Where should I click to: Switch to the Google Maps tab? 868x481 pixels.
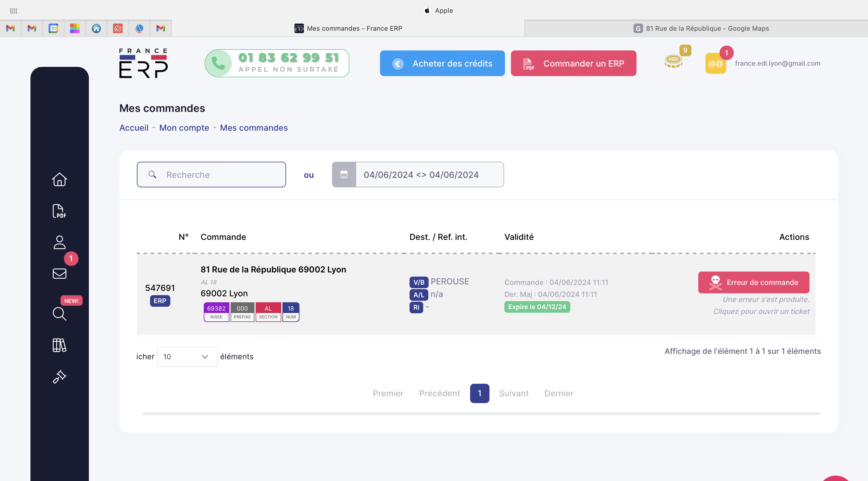point(701,28)
